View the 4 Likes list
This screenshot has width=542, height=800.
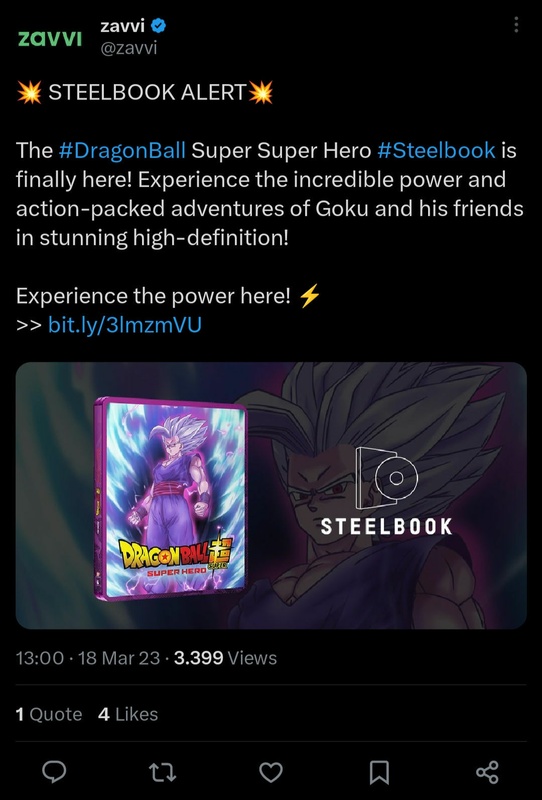(x=128, y=714)
